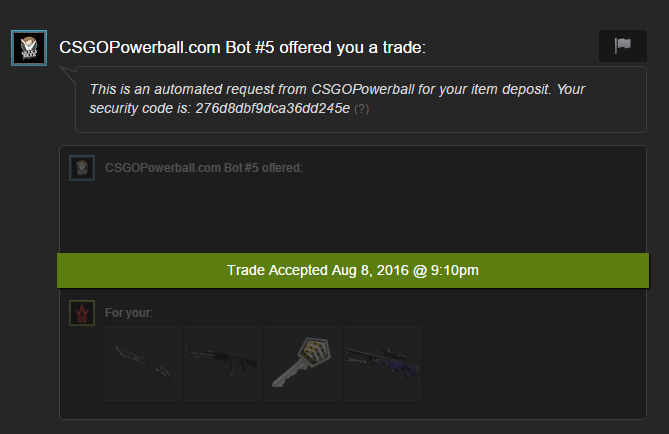Click the (?) security code help icon
Viewport: 669px width, 434px height.
361,109
